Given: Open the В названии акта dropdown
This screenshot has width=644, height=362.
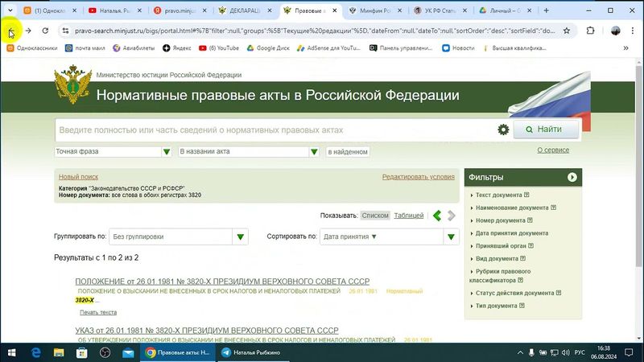Looking at the screenshot, I should (249, 151).
